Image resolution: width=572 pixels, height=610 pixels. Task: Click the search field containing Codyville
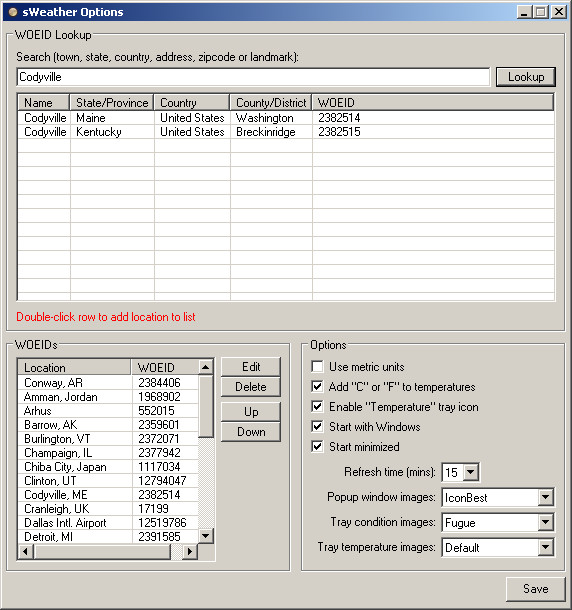[x=253, y=77]
